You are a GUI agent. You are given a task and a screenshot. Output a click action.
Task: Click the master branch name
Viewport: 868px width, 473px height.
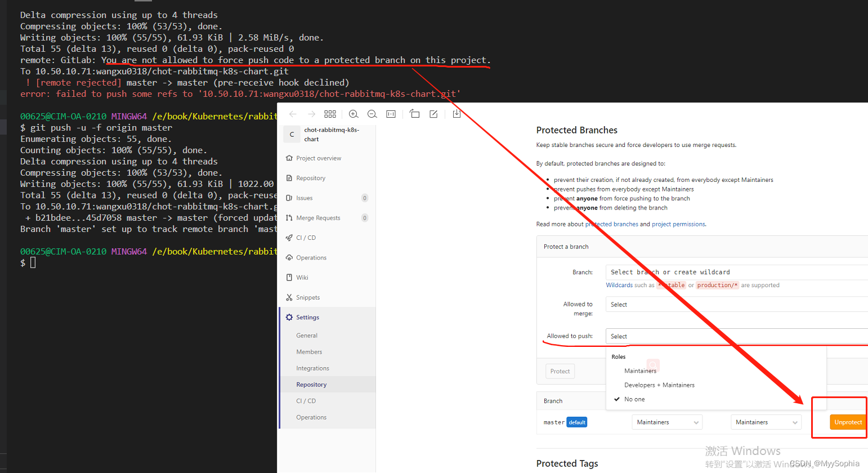pos(554,422)
